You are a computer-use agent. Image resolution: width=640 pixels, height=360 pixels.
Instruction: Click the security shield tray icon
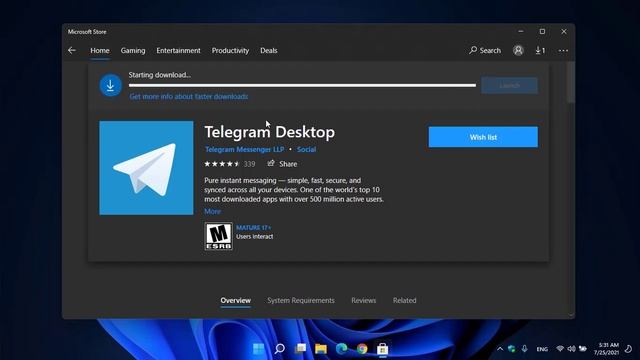click(x=512, y=349)
